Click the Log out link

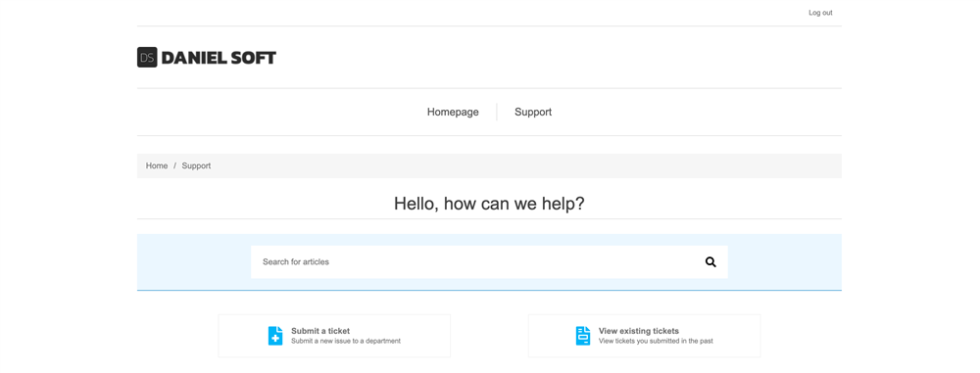tap(820, 13)
